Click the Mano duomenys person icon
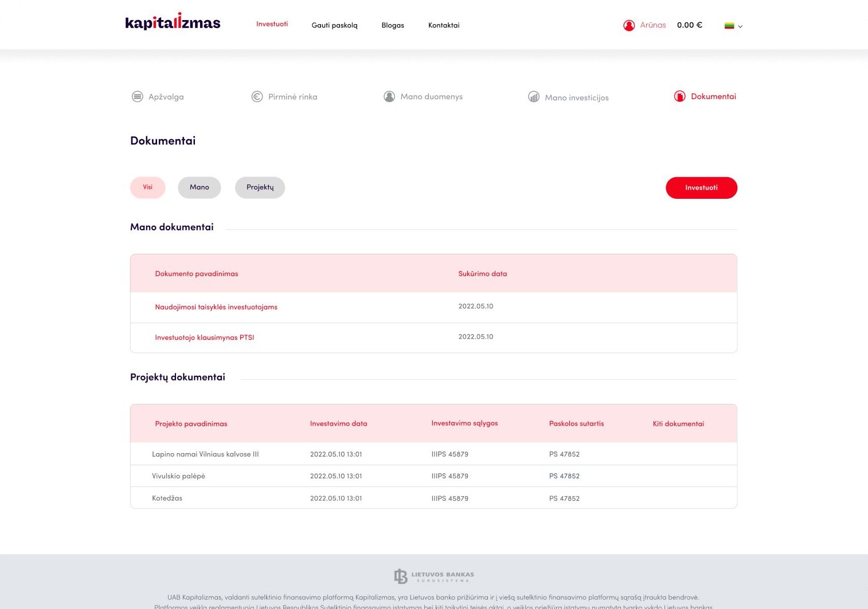Image resolution: width=868 pixels, height=609 pixels. click(389, 97)
